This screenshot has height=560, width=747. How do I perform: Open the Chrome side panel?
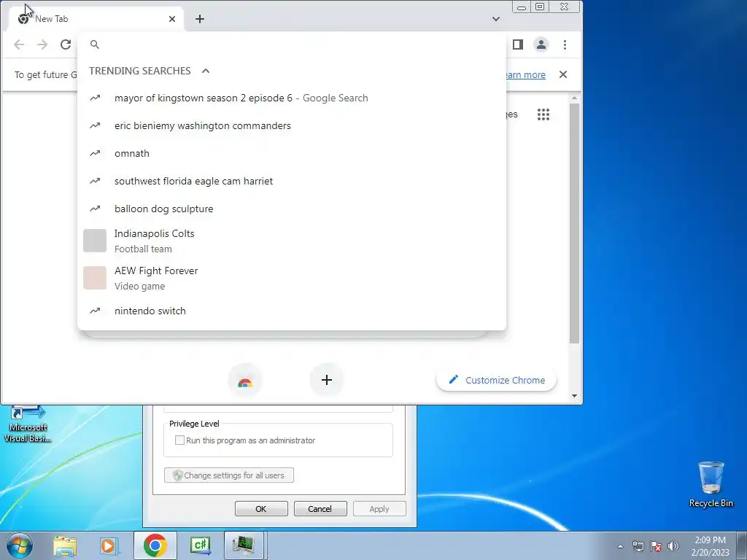(518, 44)
